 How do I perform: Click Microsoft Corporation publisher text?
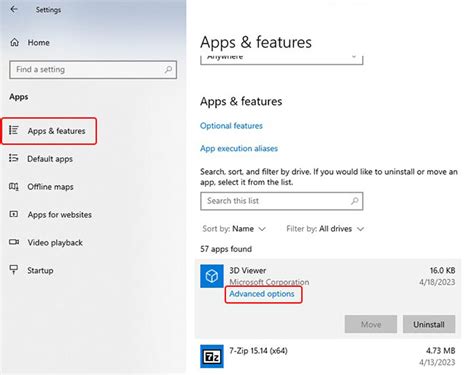[269, 282]
